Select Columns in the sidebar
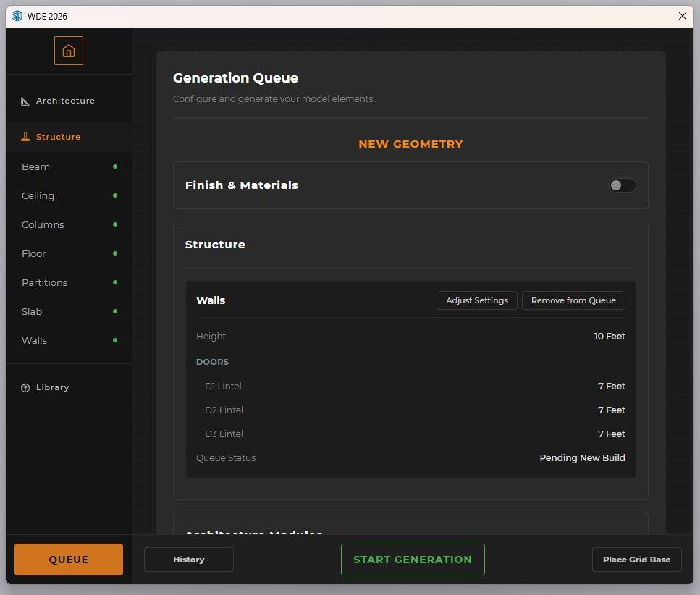 pyautogui.click(x=69, y=224)
